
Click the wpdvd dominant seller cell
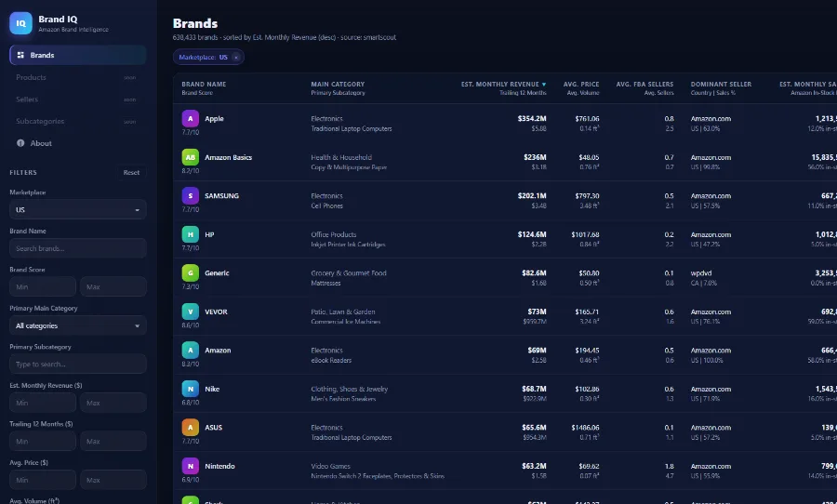coord(701,272)
